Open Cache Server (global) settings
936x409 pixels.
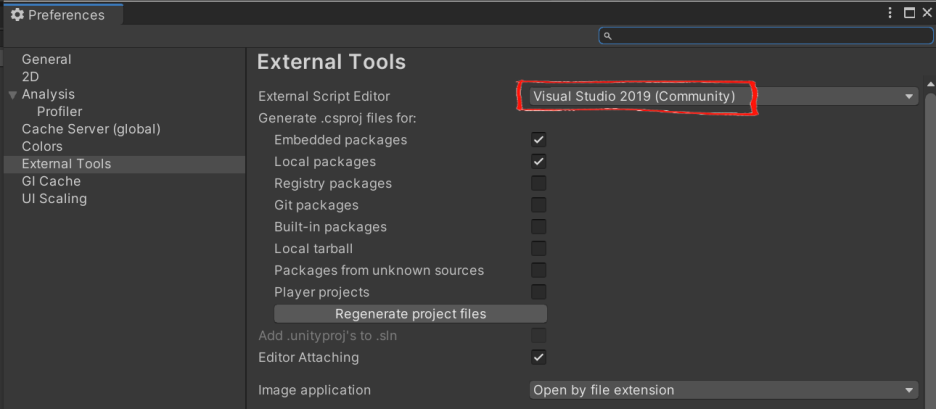(x=91, y=129)
